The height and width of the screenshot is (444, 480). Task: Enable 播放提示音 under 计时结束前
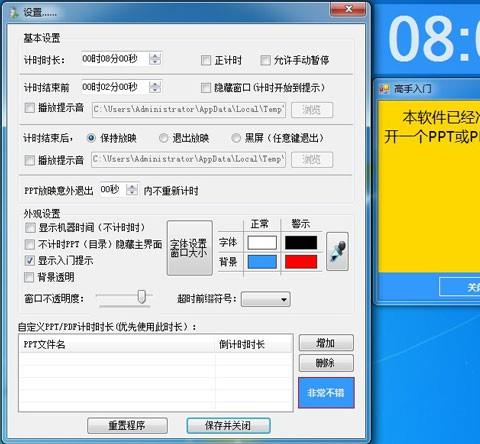(x=30, y=108)
